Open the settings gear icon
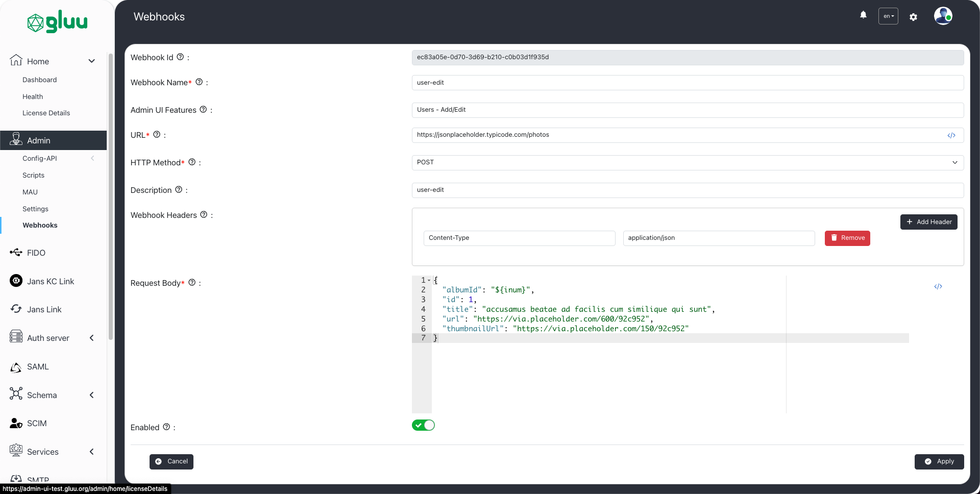This screenshot has width=980, height=494. click(913, 17)
